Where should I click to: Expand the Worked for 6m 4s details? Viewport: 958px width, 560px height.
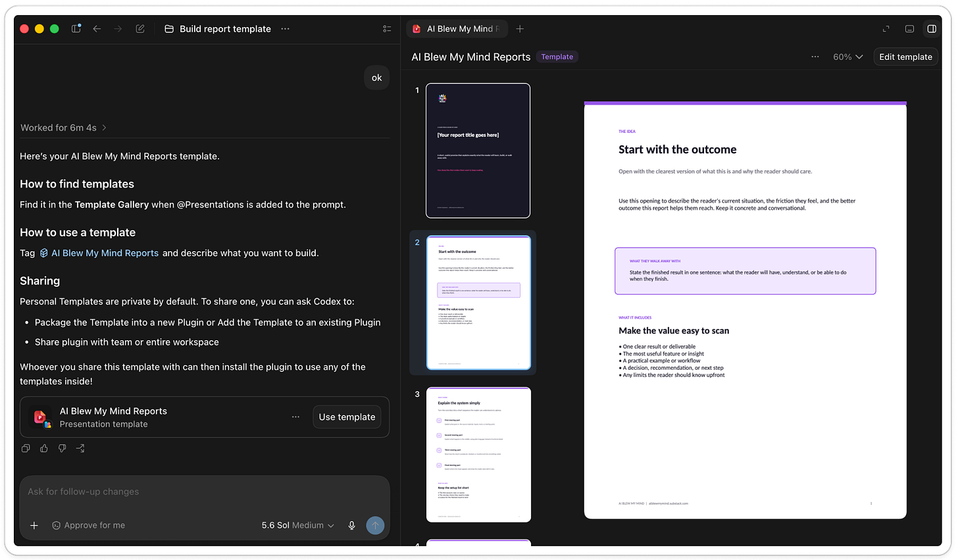point(63,128)
